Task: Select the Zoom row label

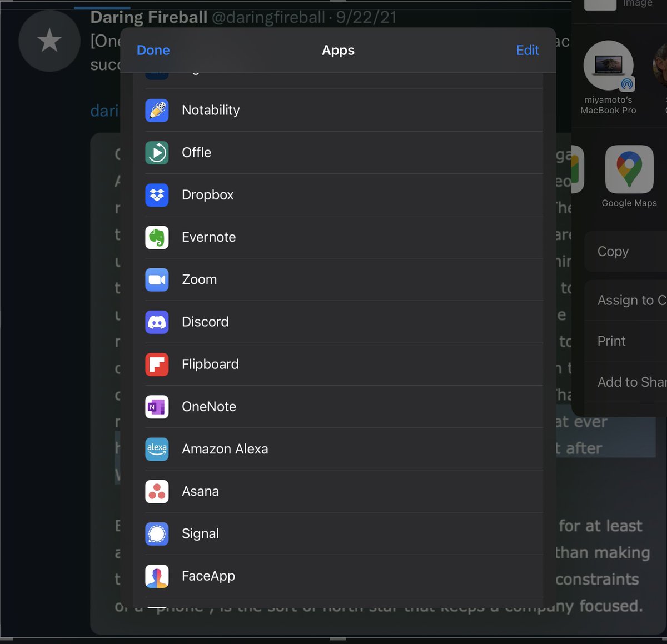Action: click(x=199, y=279)
